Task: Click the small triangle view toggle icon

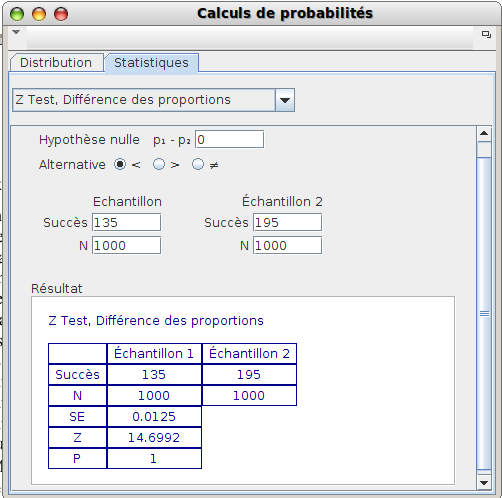Action: (16, 32)
